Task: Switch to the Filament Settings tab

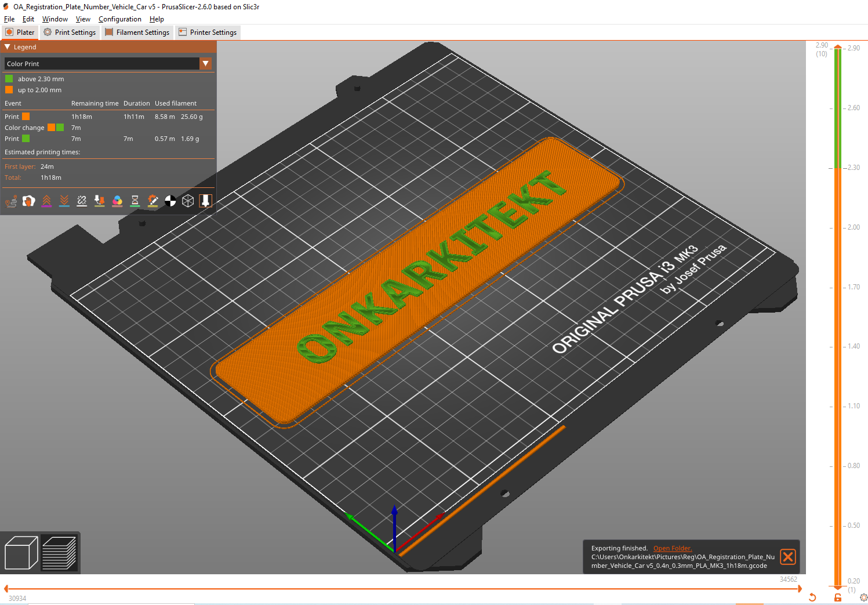Action: 137,32
